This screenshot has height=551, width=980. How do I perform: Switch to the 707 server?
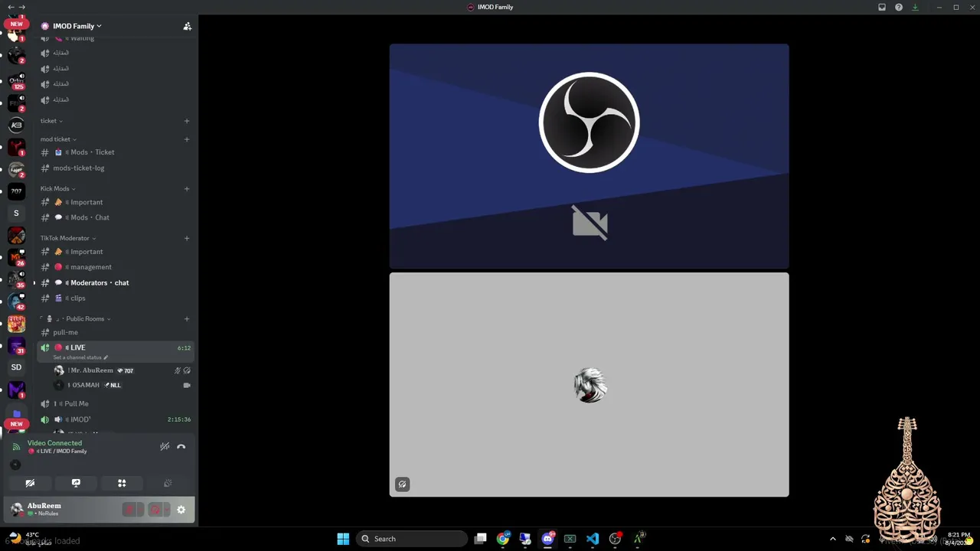coord(16,191)
